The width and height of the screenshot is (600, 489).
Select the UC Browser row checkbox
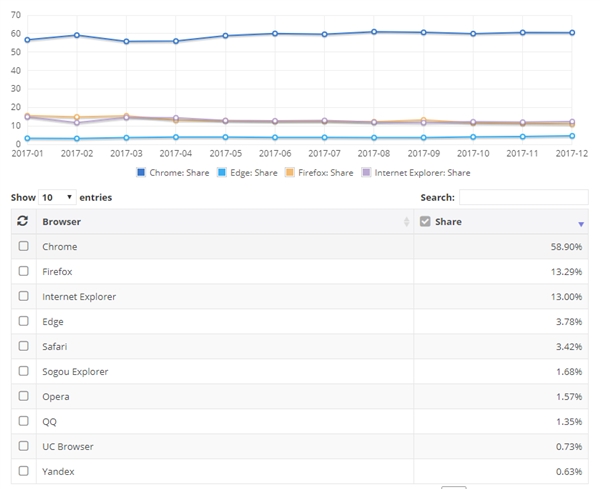point(23,446)
